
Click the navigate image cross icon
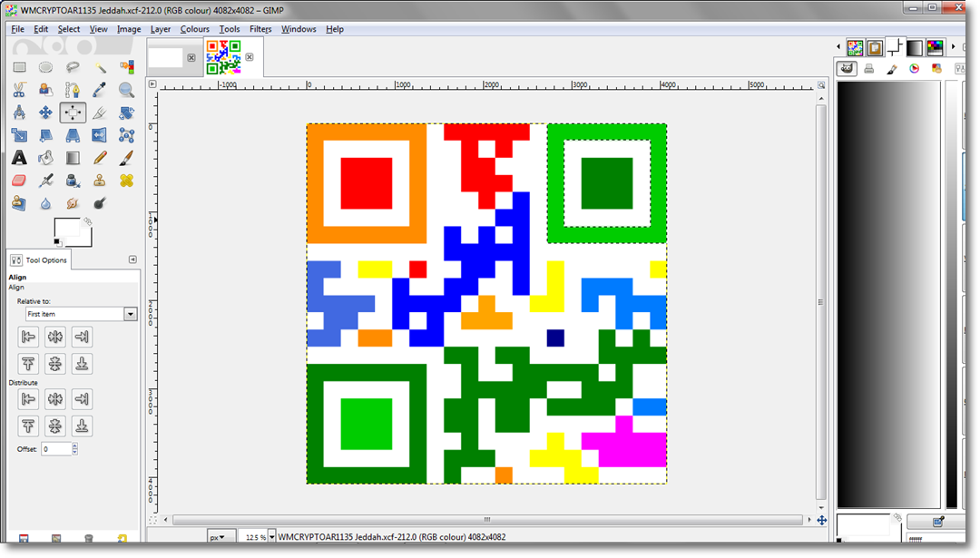click(822, 520)
